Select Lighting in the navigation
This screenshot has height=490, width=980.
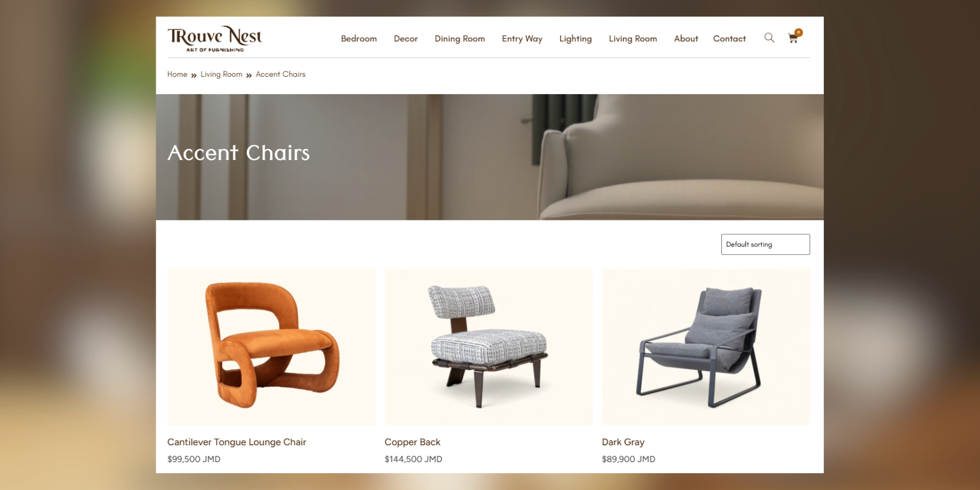pos(575,39)
